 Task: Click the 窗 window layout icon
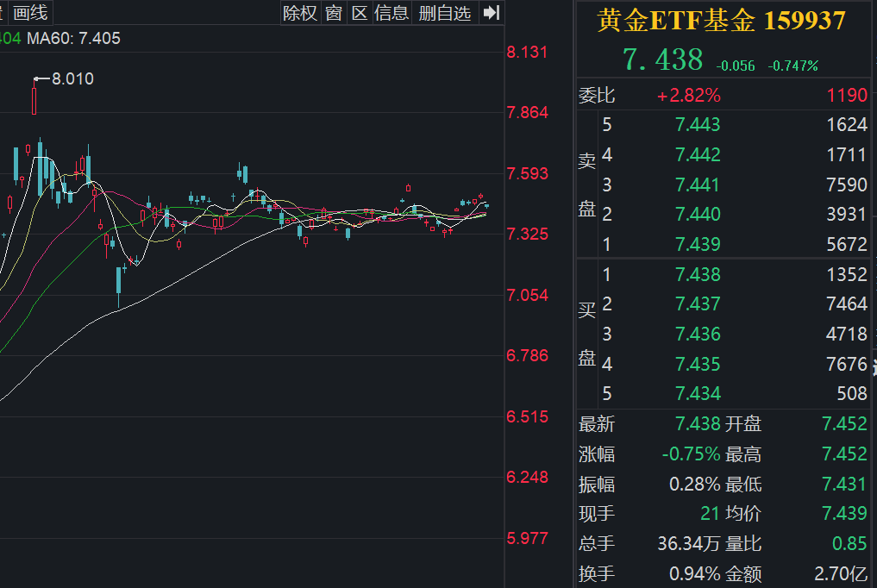tap(333, 12)
